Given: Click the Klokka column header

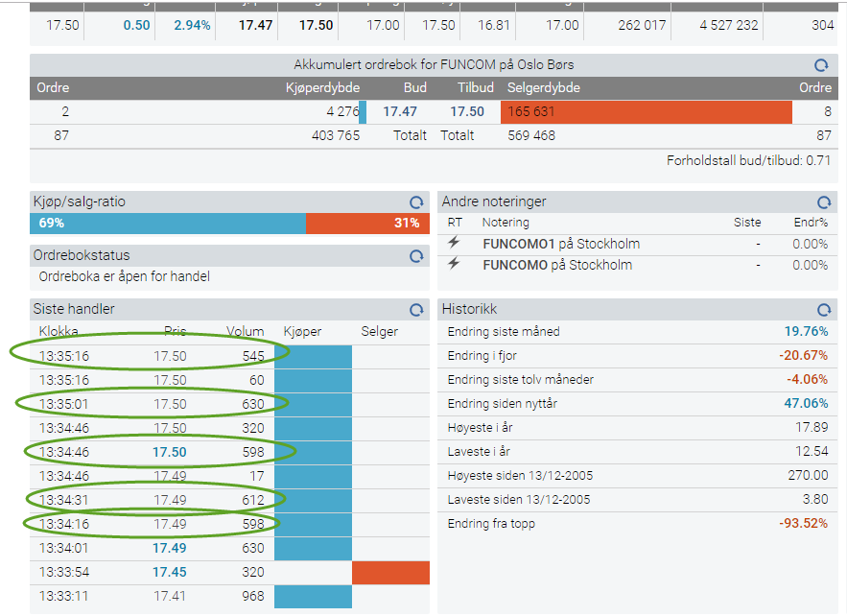Looking at the screenshot, I should (x=59, y=331).
